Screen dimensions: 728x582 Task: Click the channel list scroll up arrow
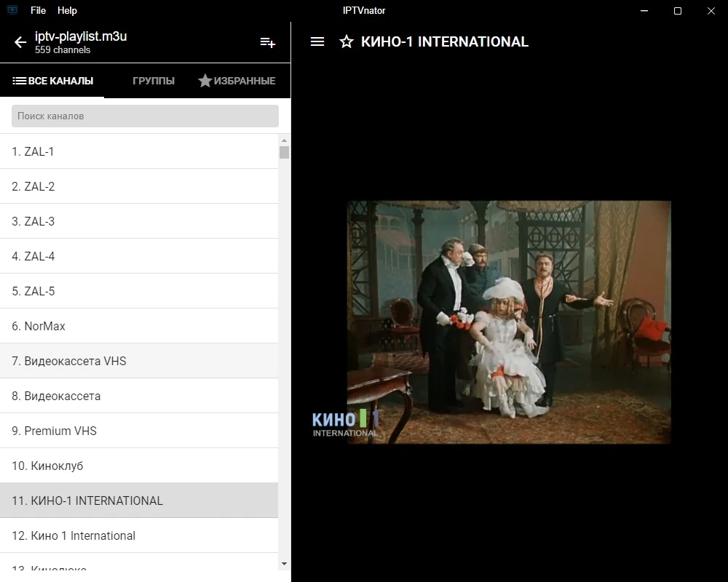pyautogui.click(x=284, y=140)
